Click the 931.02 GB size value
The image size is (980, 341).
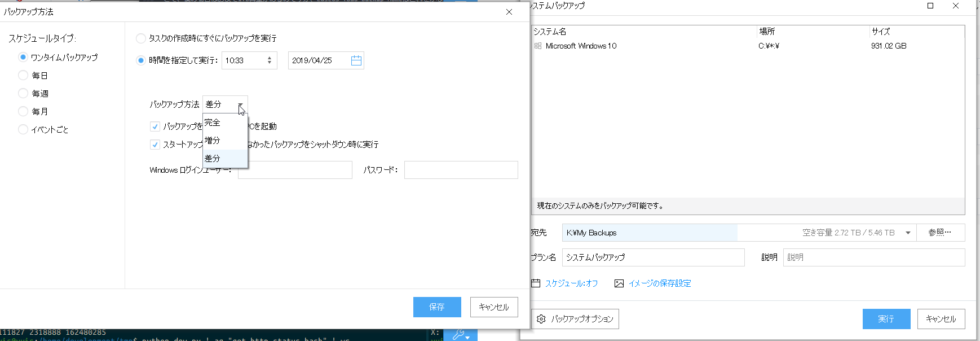pyautogui.click(x=889, y=46)
